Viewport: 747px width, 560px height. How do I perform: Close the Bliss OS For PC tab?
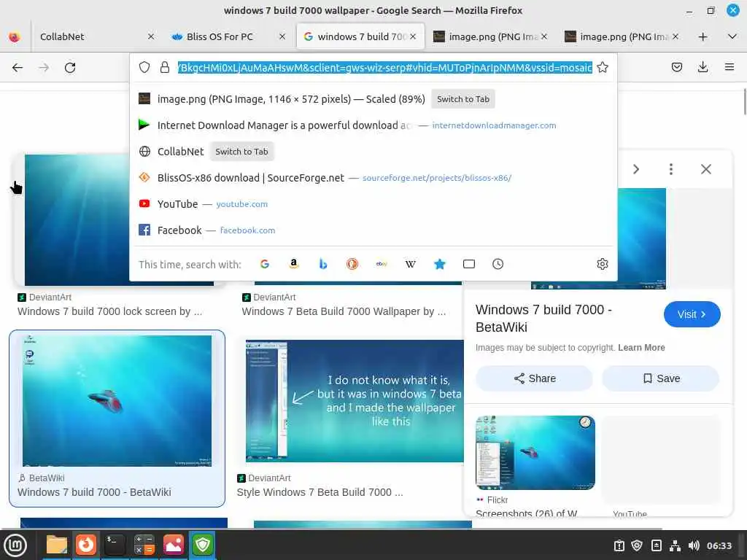tap(282, 36)
